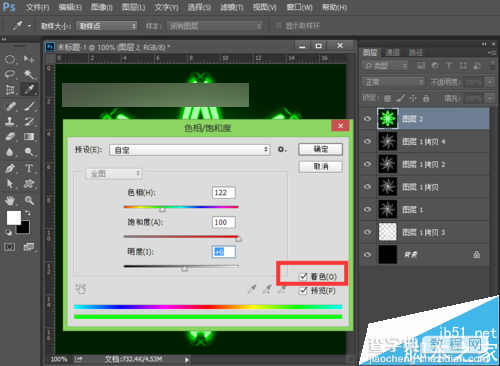
Task: Select the Type tool
Action: coord(29,168)
